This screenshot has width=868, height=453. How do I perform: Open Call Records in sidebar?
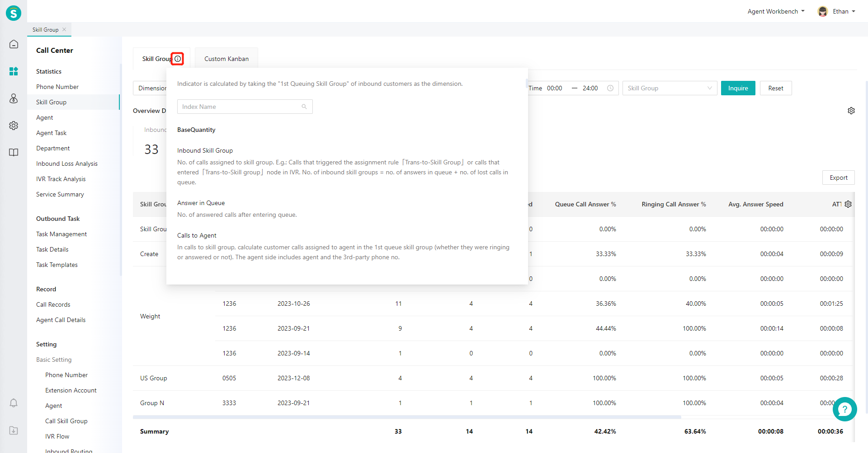53,304
